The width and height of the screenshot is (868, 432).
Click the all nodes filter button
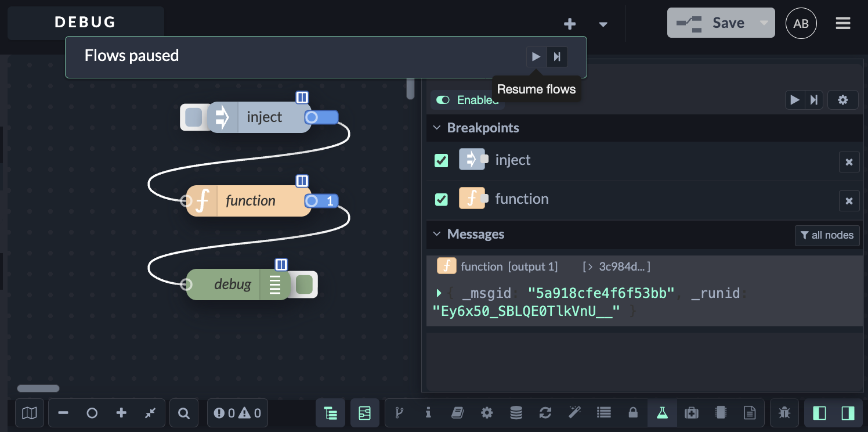[827, 235]
